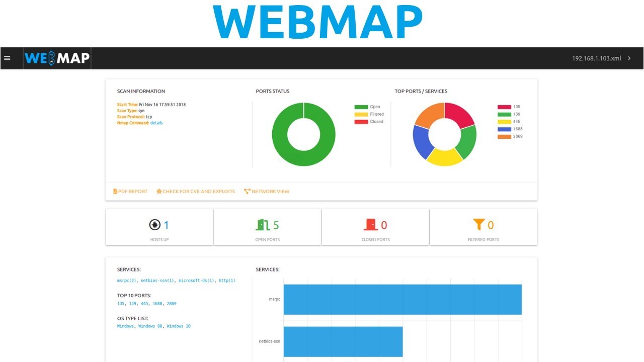The image size is (644, 362).
Task: Click the WebMap logo in header
Action: pyautogui.click(x=57, y=58)
